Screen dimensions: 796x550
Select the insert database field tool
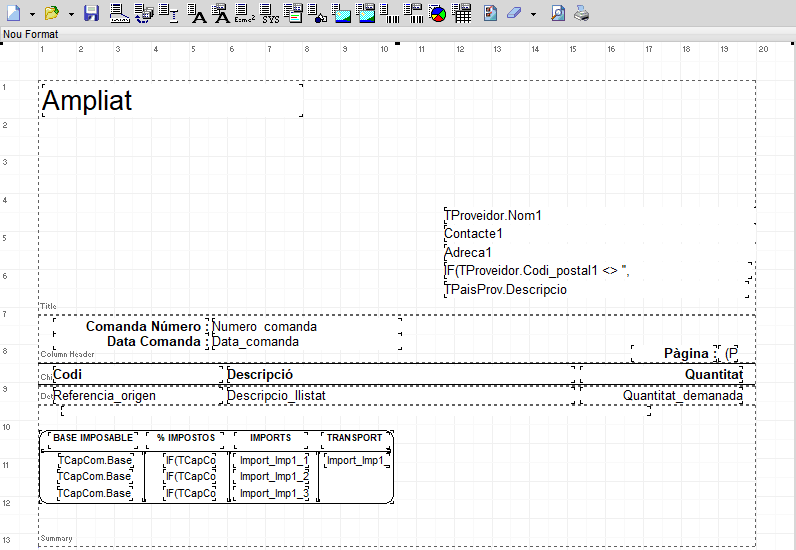[144, 13]
